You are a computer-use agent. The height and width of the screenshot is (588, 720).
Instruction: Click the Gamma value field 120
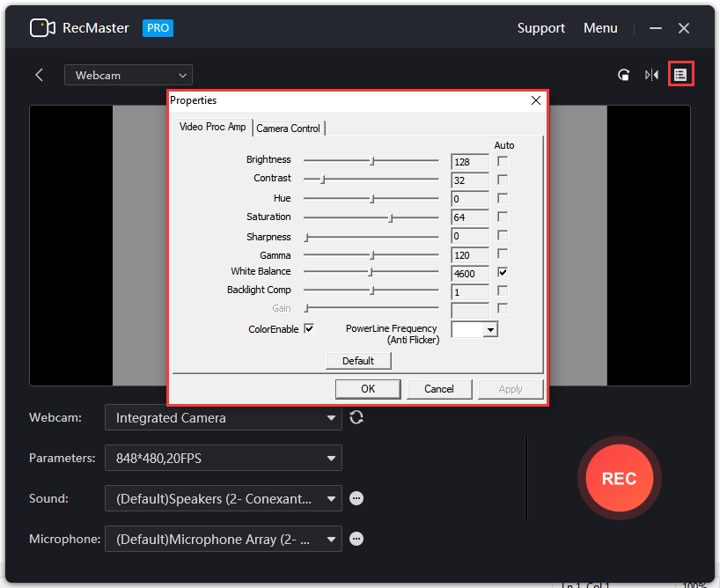[x=470, y=255]
